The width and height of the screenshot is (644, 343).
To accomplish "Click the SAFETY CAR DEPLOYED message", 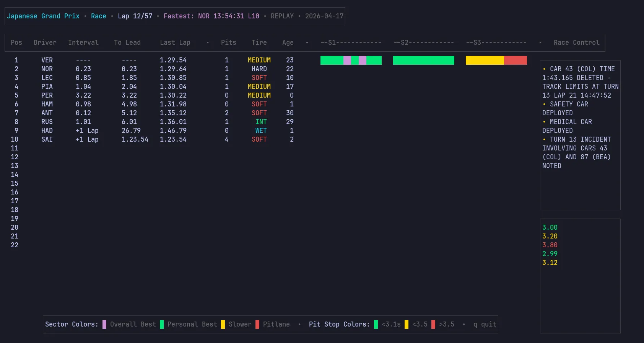I will tap(565, 109).
